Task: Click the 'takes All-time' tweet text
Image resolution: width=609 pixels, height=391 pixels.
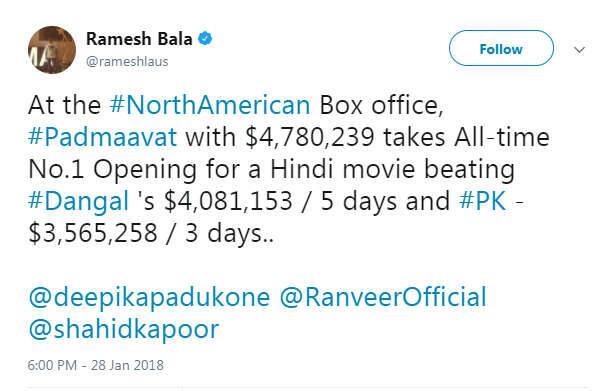Action: point(467,137)
